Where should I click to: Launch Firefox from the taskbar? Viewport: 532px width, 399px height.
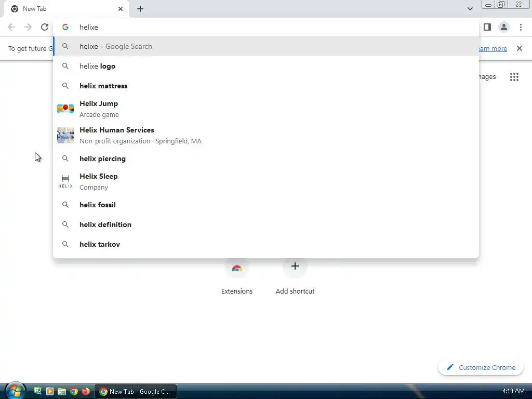click(x=86, y=391)
